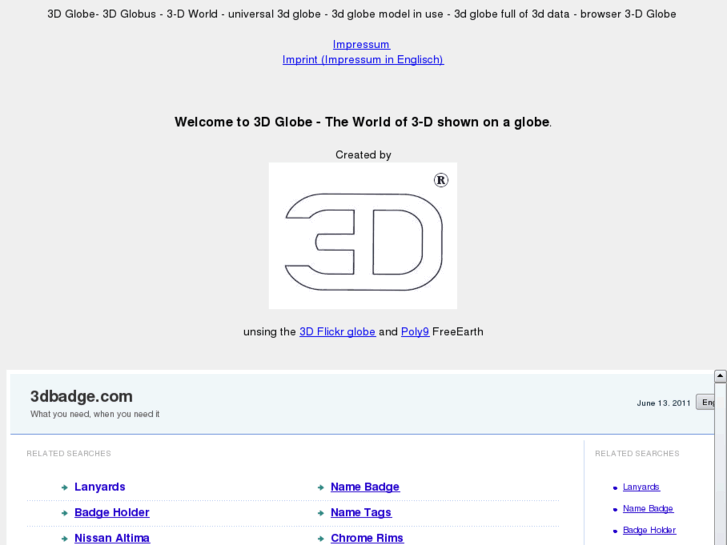Open the Impressum link

(x=361, y=45)
